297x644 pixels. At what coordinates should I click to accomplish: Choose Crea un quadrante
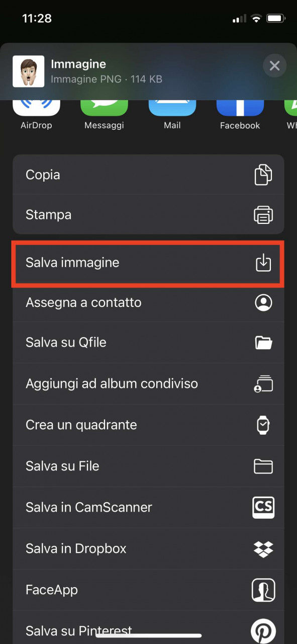[x=148, y=425]
